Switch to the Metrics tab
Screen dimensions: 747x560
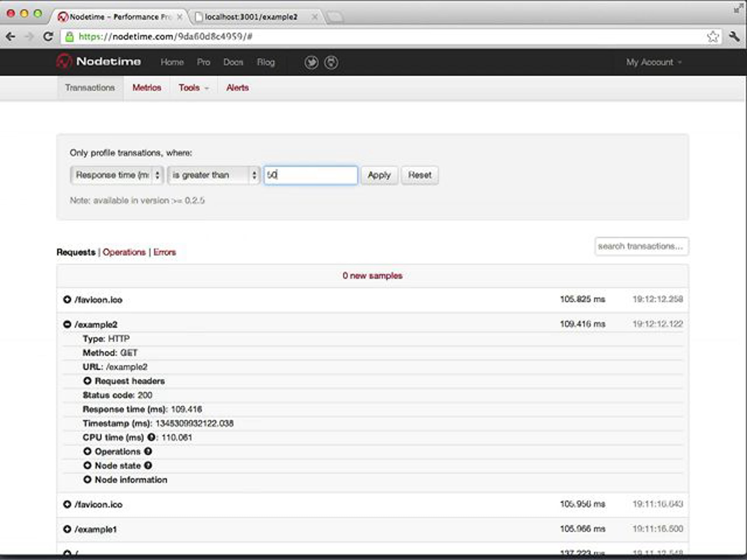tap(147, 88)
